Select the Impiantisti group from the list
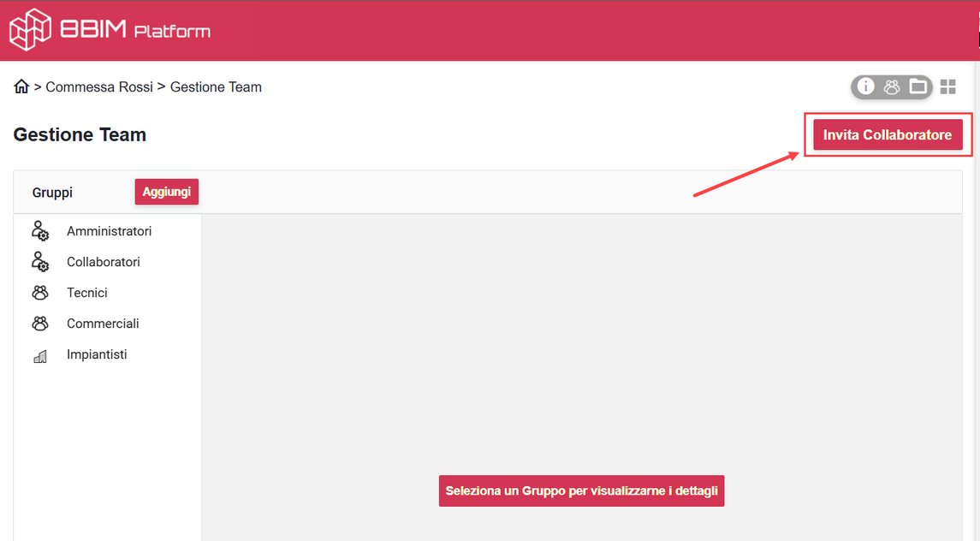980x541 pixels. point(97,354)
